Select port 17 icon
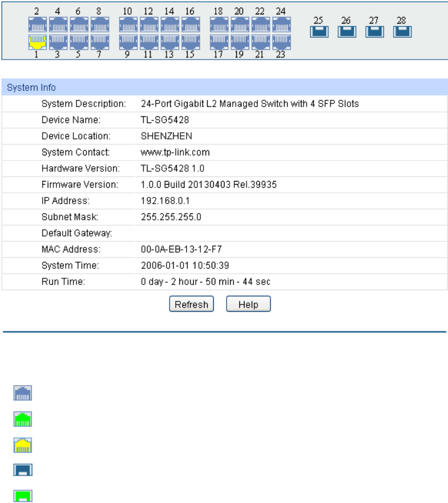 click(x=219, y=42)
